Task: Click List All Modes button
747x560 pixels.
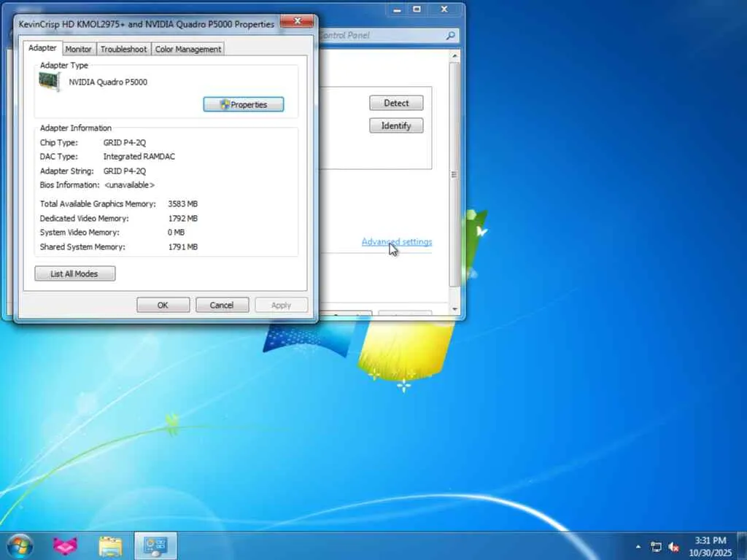Action: [x=75, y=274]
